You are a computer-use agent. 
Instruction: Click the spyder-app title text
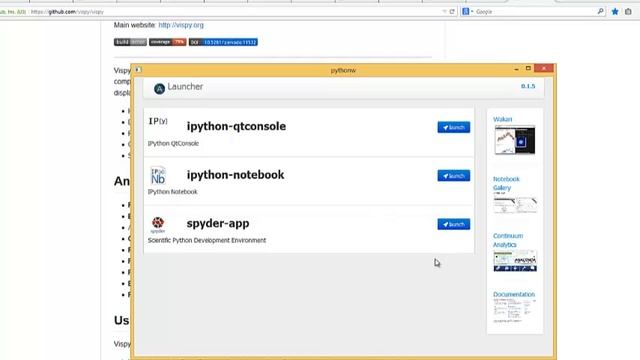pos(218,224)
